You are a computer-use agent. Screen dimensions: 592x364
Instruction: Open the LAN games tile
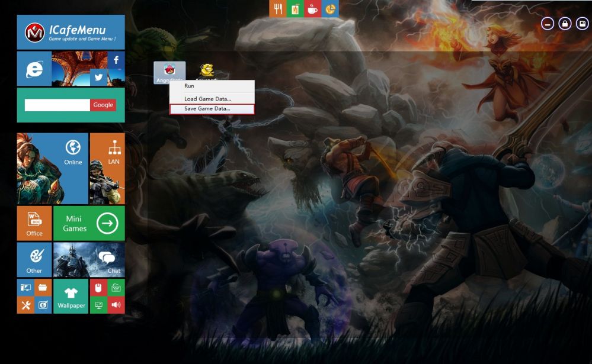click(x=107, y=169)
